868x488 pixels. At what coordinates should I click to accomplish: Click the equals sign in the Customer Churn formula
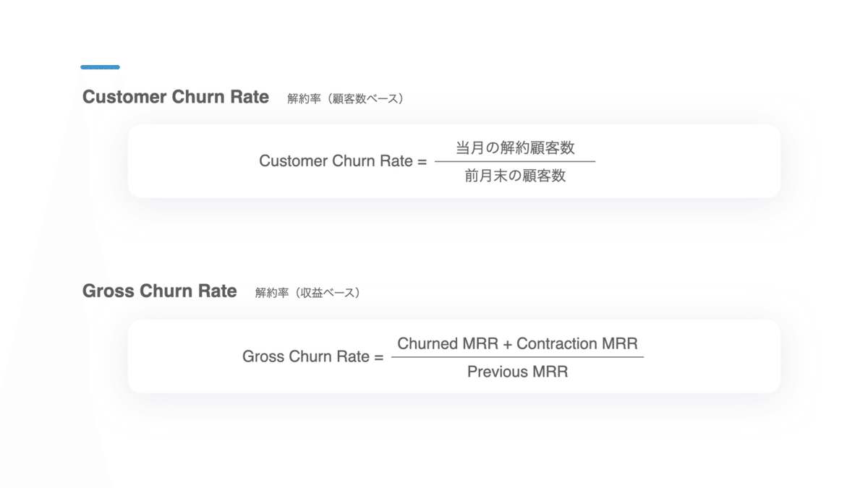point(422,161)
